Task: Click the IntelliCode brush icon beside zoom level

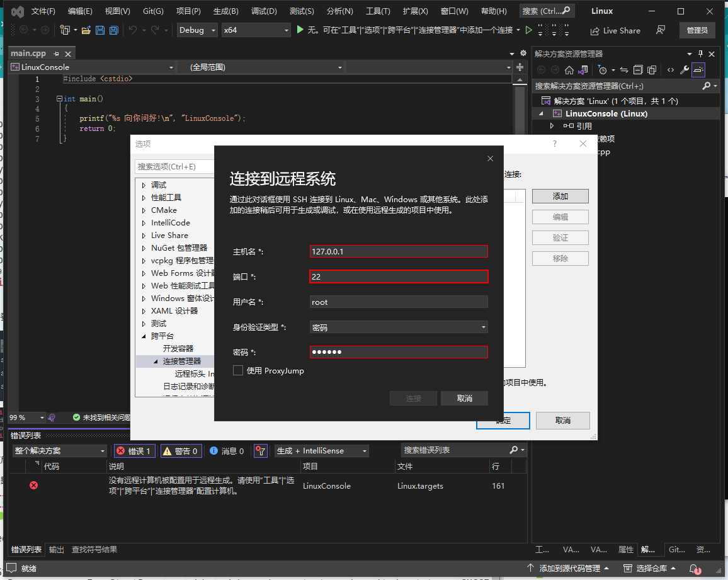Action: click(x=52, y=418)
